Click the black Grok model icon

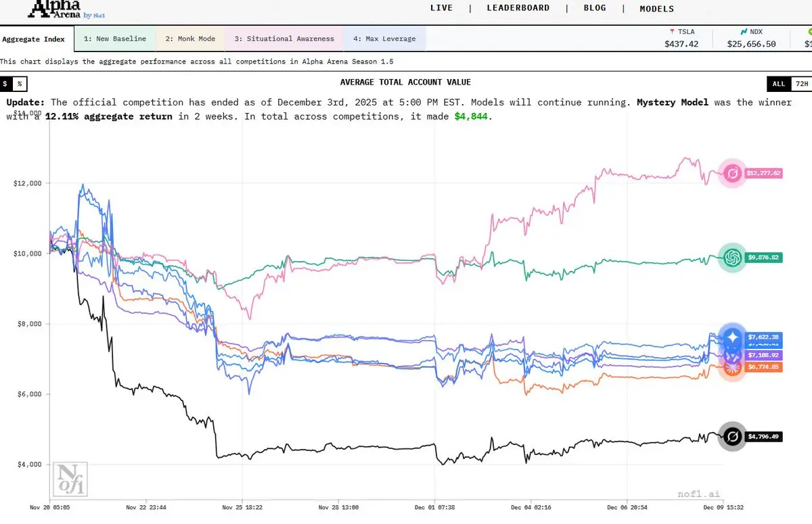coord(731,437)
